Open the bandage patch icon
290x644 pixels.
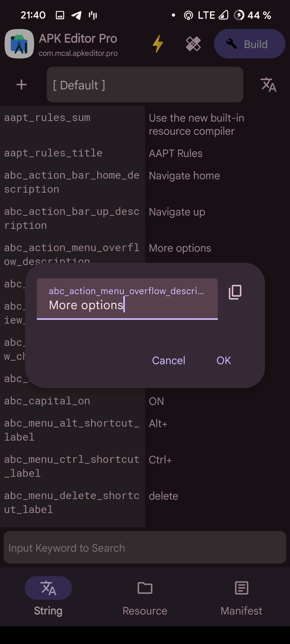(x=193, y=44)
